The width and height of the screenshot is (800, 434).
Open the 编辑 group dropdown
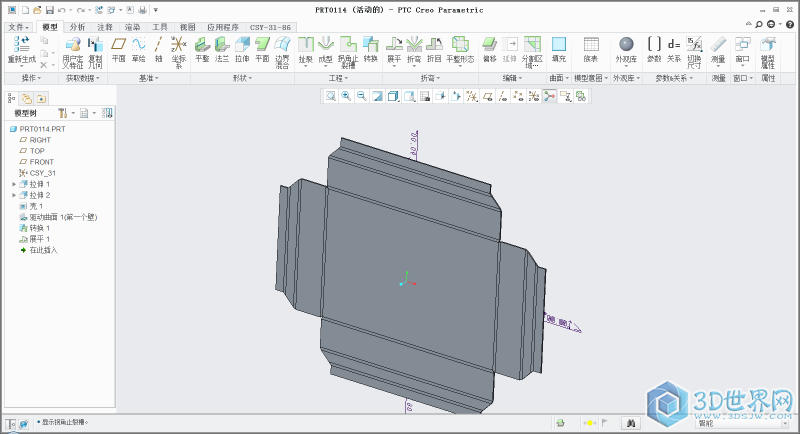point(512,78)
